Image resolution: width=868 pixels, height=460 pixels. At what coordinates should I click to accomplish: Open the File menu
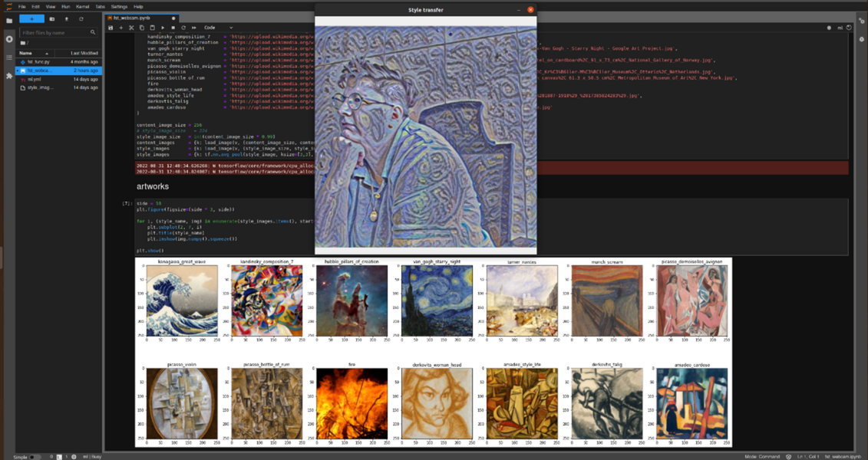[21, 7]
